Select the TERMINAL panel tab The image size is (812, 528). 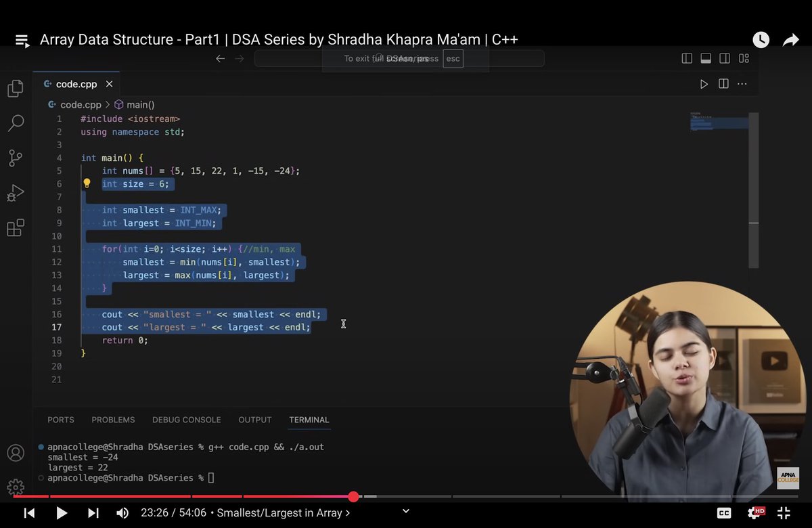coord(309,420)
